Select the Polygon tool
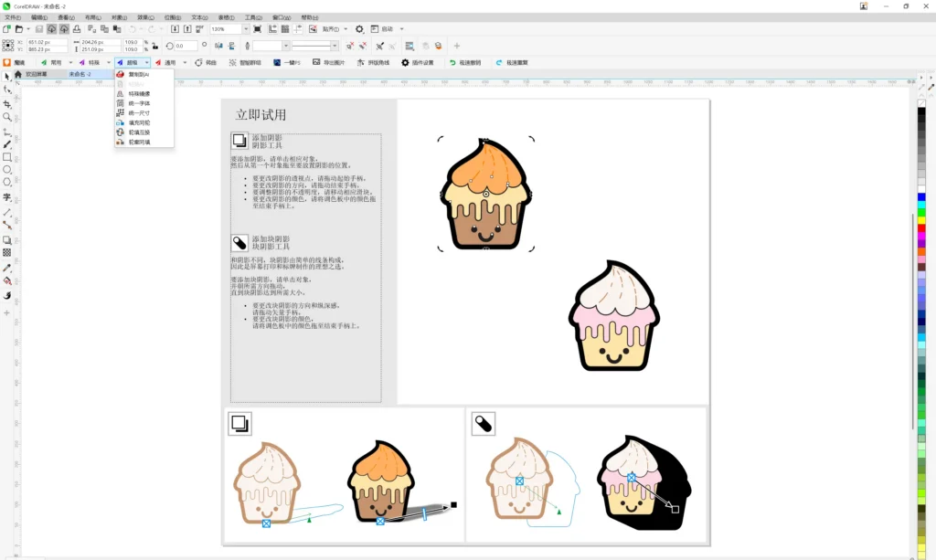 [7, 182]
